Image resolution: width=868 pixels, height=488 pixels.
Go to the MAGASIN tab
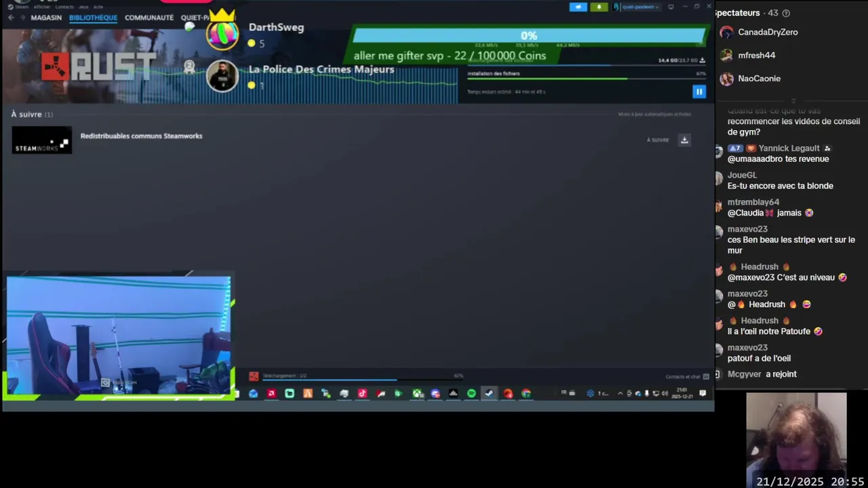tap(46, 18)
